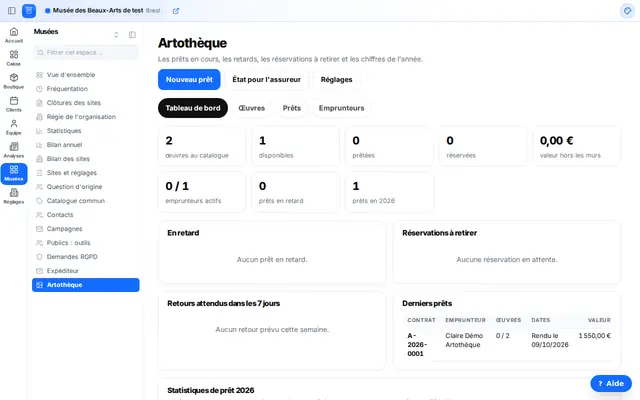Viewport: 640px width, 400px height.
Task: Click the 'Aucun prêt en retard.' message
Action: pyautogui.click(x=272, y=260)
